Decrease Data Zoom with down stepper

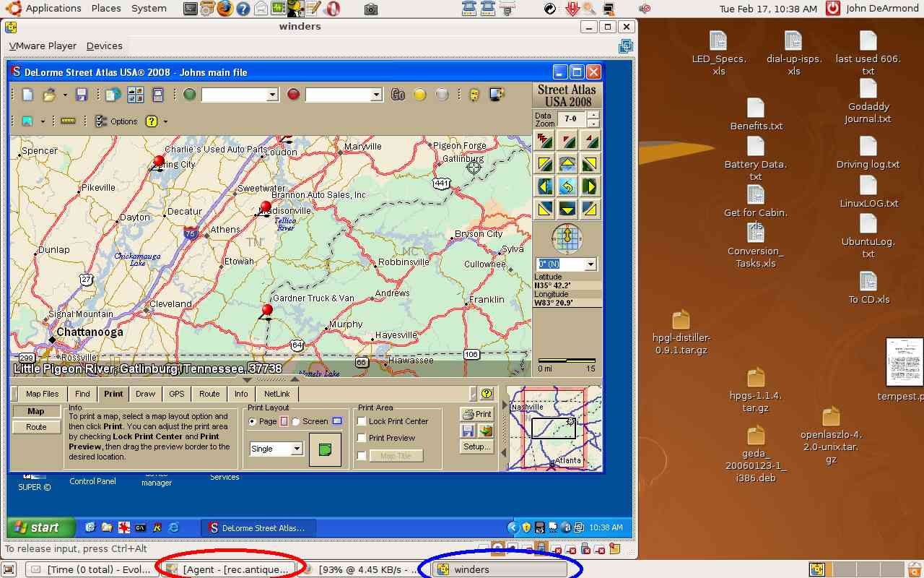[593, 123]
